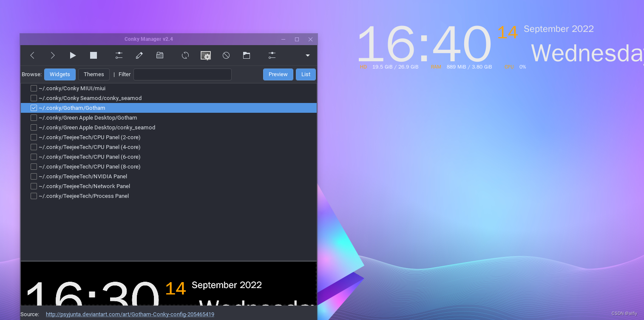Open the toolbar dropdown arrow menu

pos(308,55)
